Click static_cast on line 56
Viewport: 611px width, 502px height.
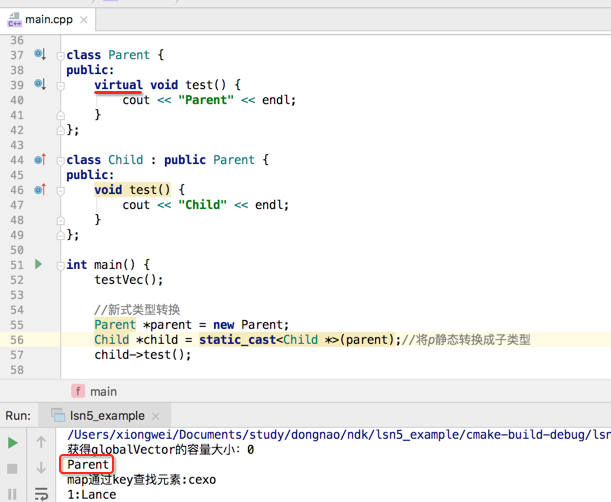pos(237,339)
